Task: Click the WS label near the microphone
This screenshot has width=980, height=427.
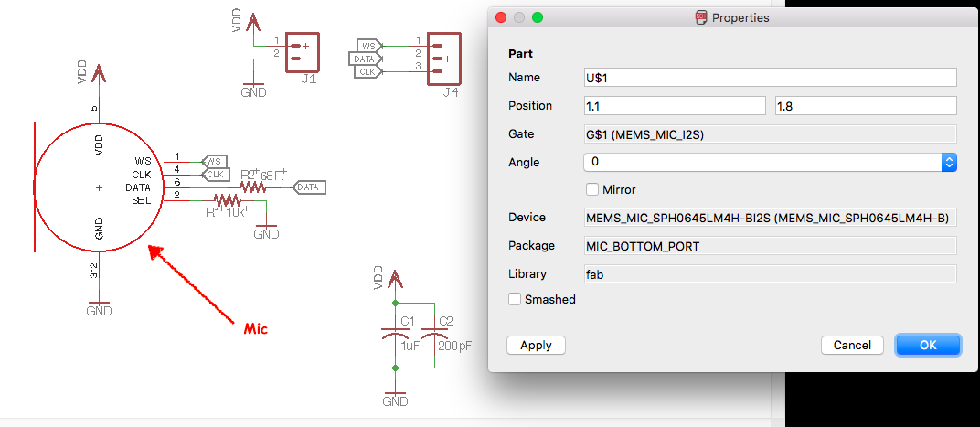Action: pos(214,161)
